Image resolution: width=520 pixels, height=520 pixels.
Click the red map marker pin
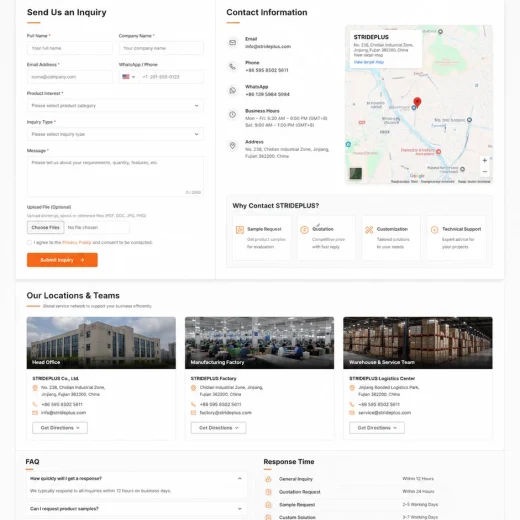(417, 102)
